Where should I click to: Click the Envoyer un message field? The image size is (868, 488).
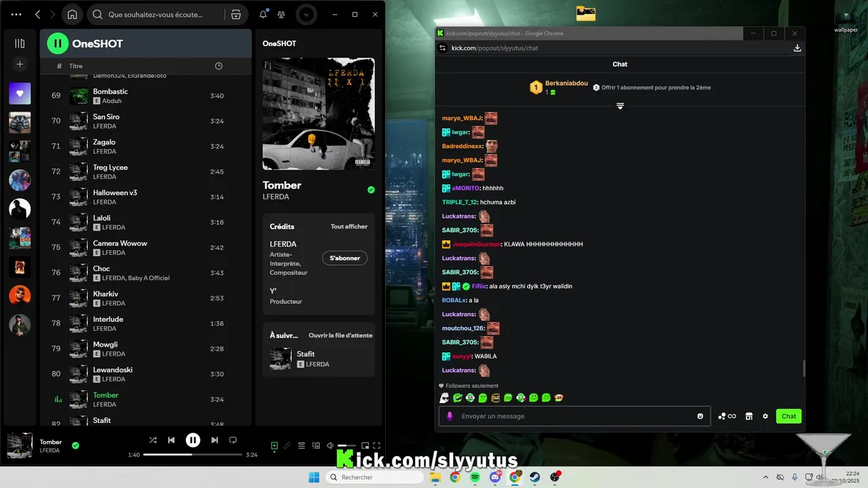[575, 416]
